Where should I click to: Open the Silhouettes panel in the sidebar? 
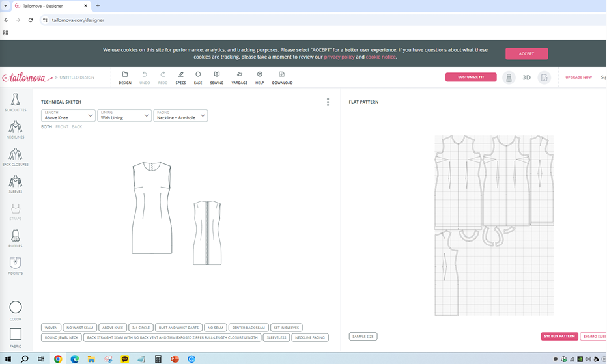click(16, 101)
